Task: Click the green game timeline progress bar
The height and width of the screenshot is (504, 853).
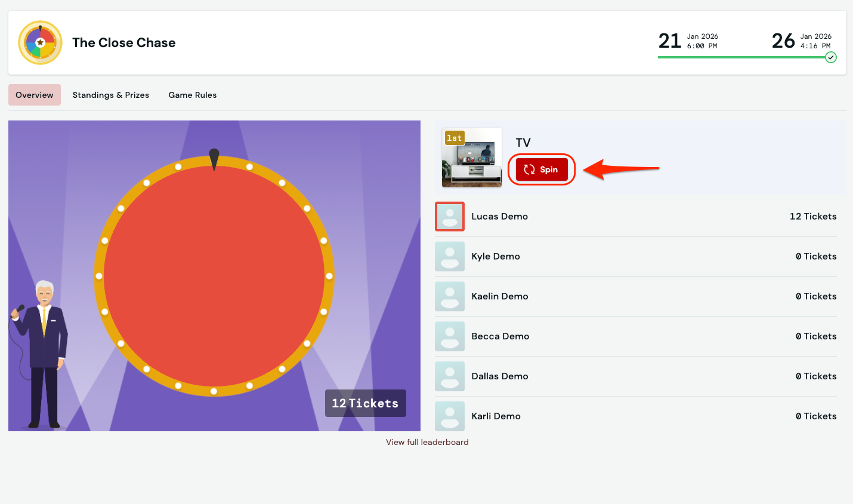Action: [740, 57]
